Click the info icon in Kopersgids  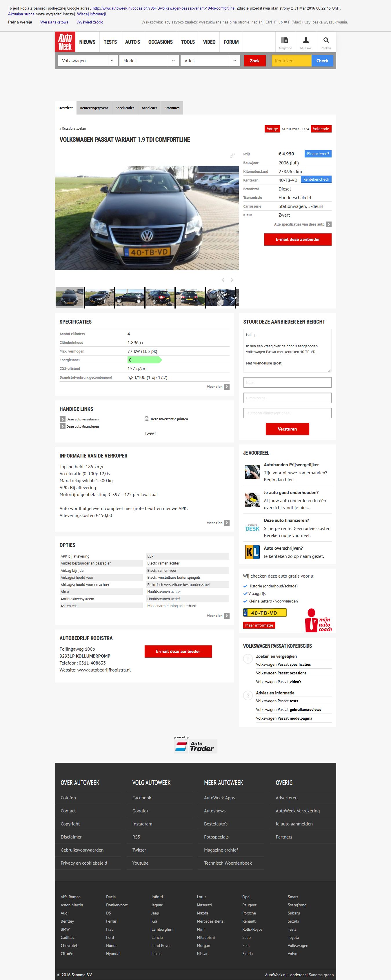tap(248, 659)
